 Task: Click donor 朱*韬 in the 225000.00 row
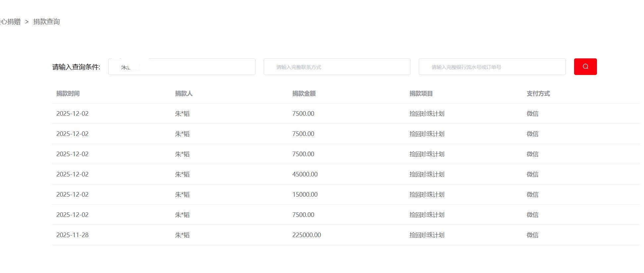[x=182, y=235]
